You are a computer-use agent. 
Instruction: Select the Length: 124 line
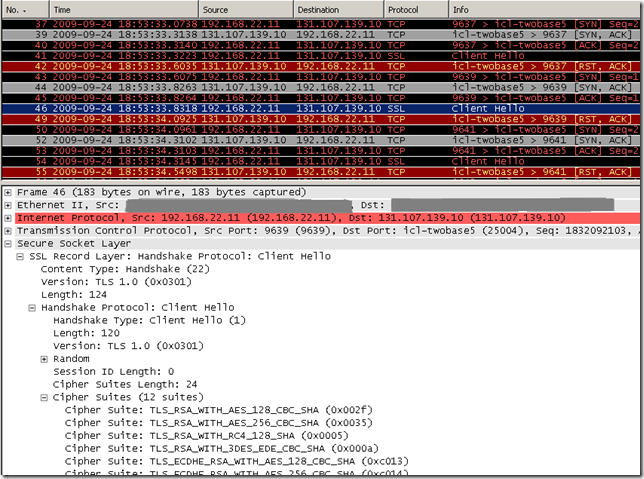pyautogui.click(x=74, y=295)
